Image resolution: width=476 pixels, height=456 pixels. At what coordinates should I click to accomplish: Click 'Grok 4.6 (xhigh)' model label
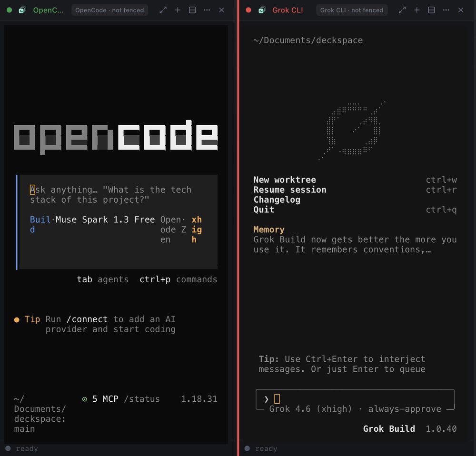310,409
